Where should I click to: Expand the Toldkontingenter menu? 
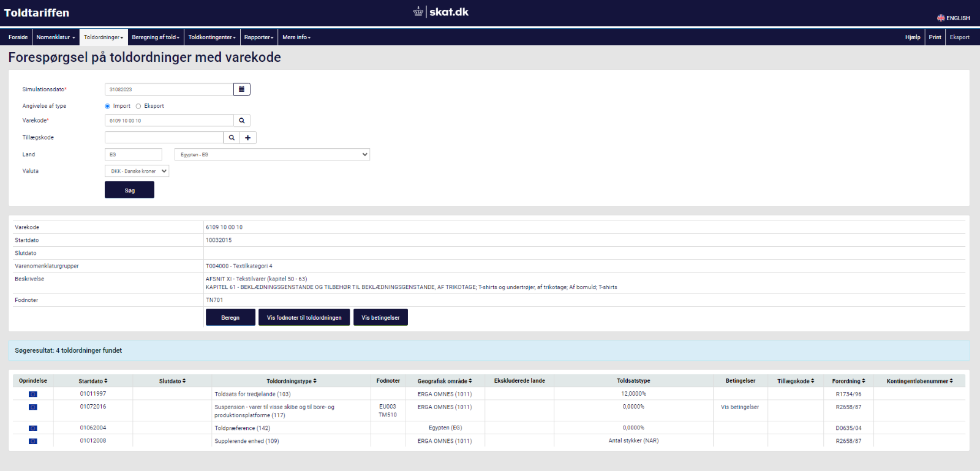point(212,37)
